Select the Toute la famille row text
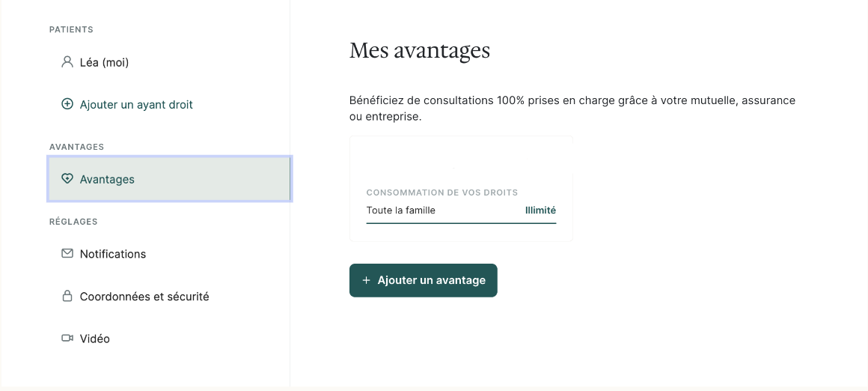This screenshot has width=868, height=391. [x=401, y=210]
